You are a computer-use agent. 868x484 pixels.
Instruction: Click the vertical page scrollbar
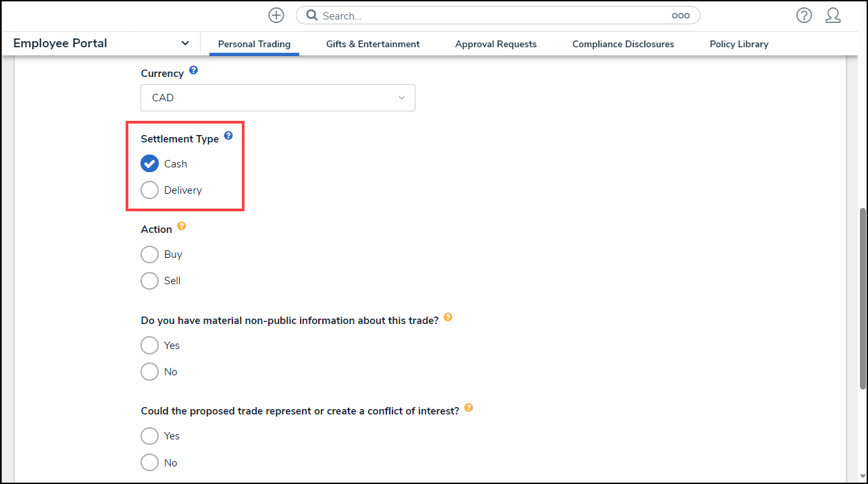pyautogui.click(x=862, y=297)
